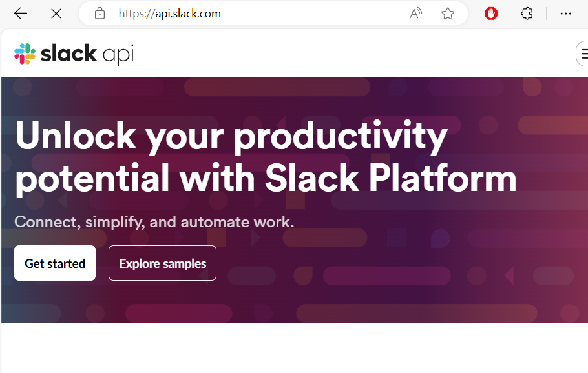Stop page loading with the X icon
The image size is (588, 373).
[x=56, y=14]
